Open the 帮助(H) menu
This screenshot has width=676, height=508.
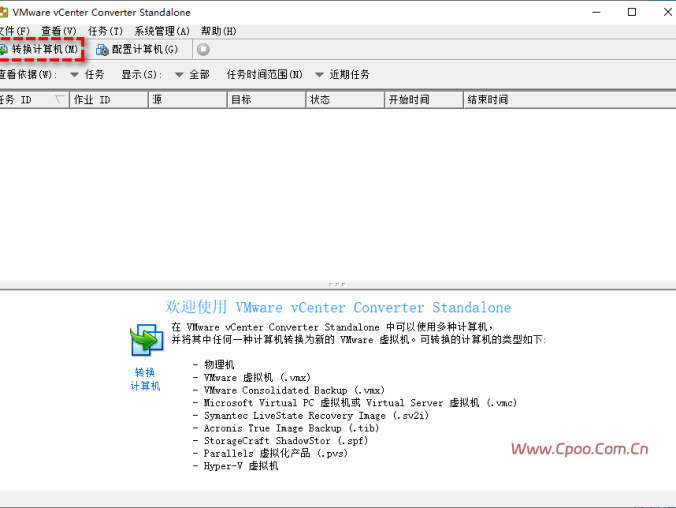(x=219, y=31)
